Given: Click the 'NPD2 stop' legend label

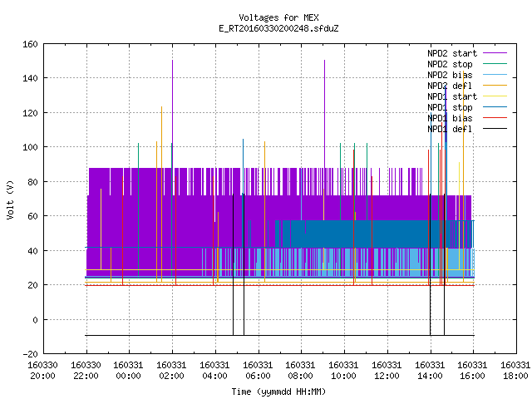Looking at the screenshot, I should coord(450,64).
